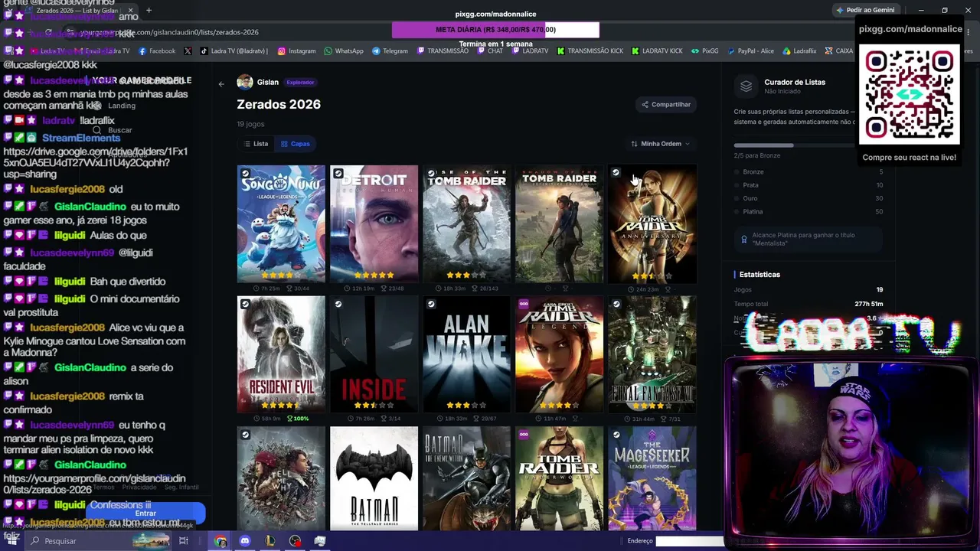Viewport: 980px width, 551px height.
Task: Click the Steam badge on Alan Wake cover
Action: click(431, 304)
